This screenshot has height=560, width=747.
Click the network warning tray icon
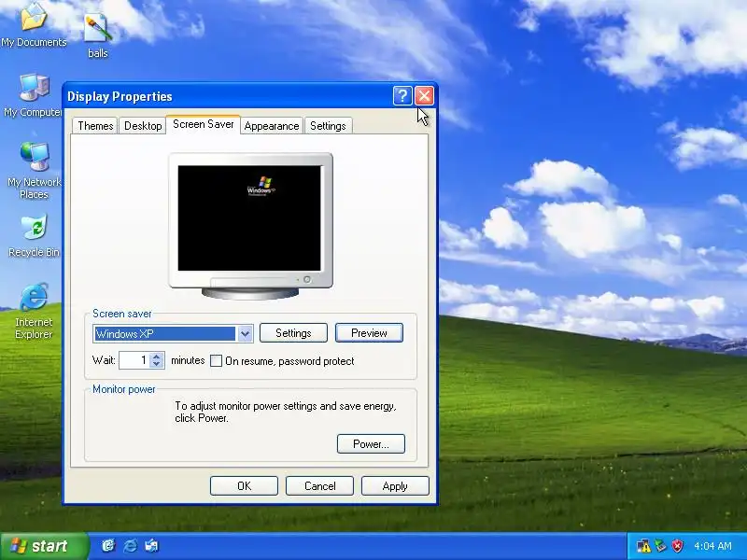[x=643, y=546]
